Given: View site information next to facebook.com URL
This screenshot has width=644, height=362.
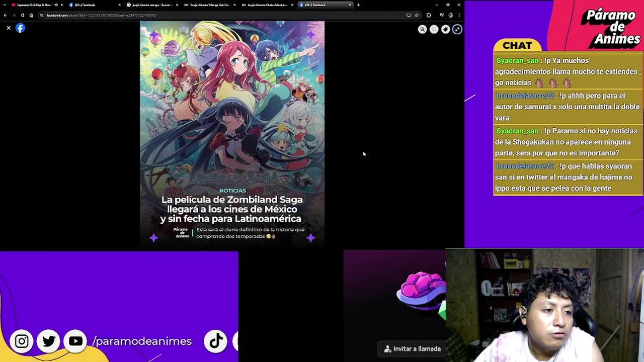Looking at the screenshot, I should 42,15.
